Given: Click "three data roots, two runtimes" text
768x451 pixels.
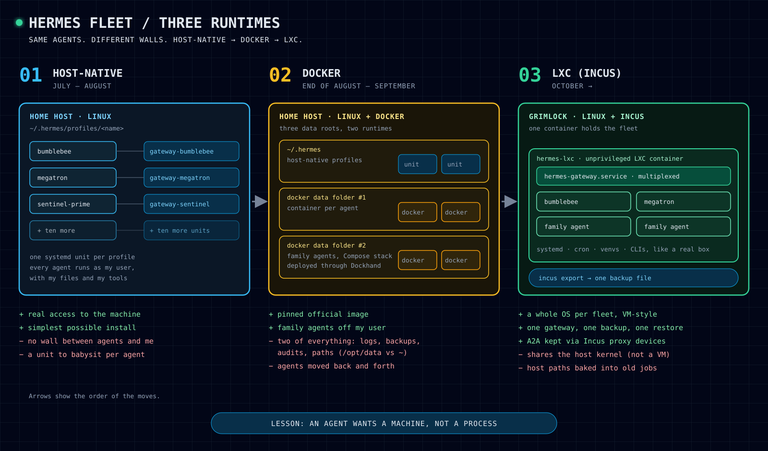Looking at the screenshot, I should pyautogui.click(x=336, y=128).
